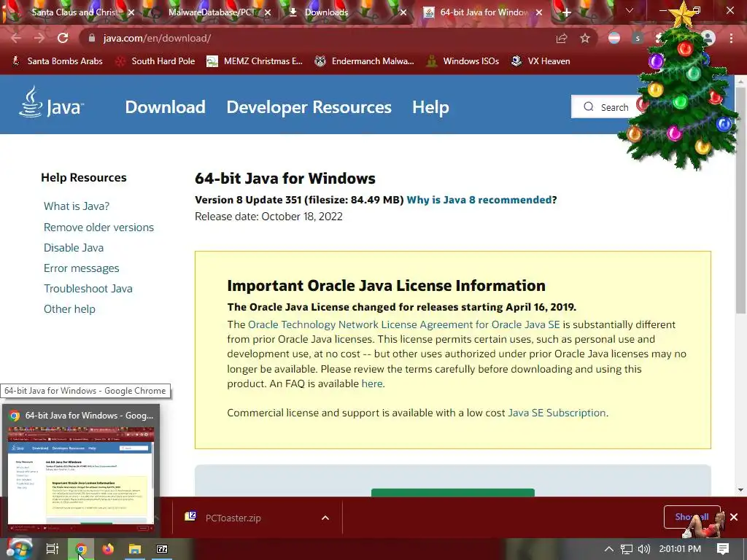
Task: Close the MalwareDatabase/PCT tab
Action: pos(268,13)
